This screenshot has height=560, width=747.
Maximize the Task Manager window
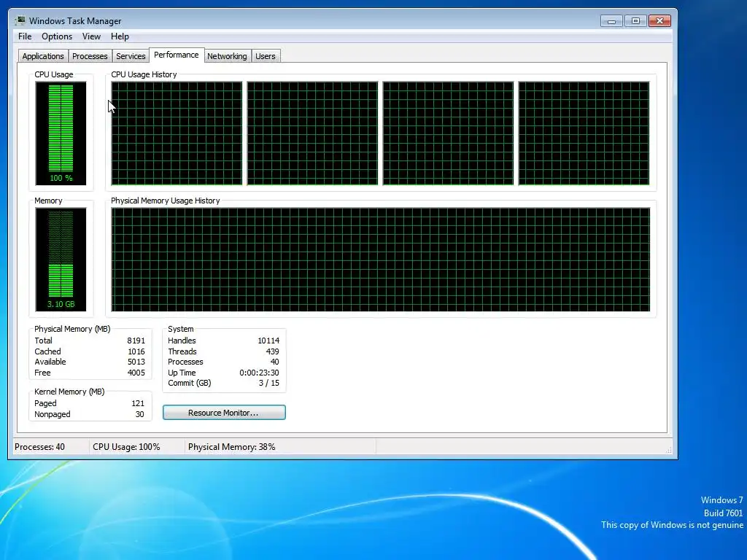pyautogui.click(x=635, y=21)
